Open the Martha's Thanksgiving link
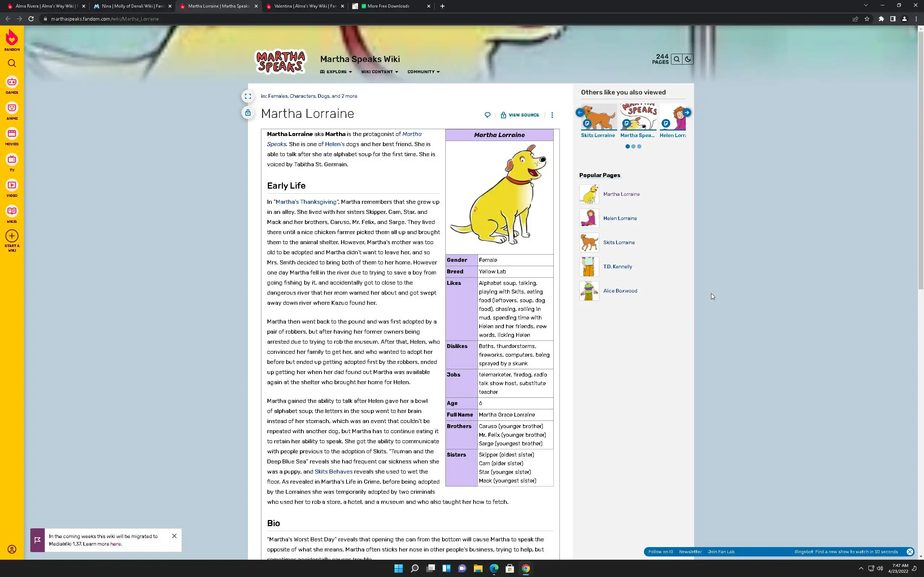This screenshot has width=924, height=577. [306, 202]
